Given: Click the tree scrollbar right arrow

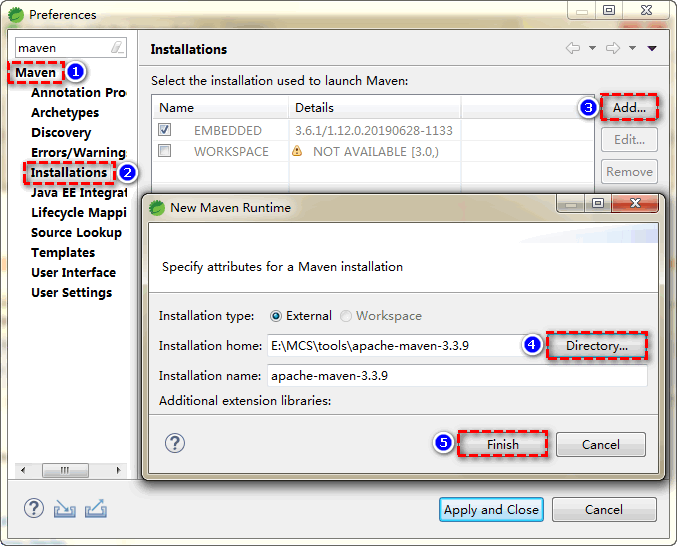Looking at the screenshot, I should point(118,470).
